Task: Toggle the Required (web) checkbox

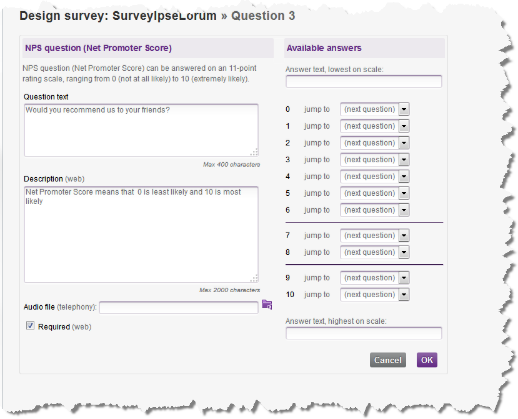Action: 30,326
